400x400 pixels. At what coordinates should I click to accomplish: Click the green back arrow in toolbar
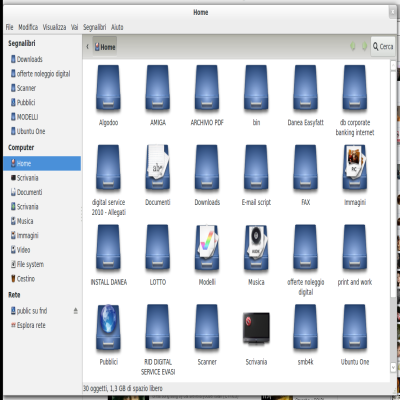coord(353,46)
